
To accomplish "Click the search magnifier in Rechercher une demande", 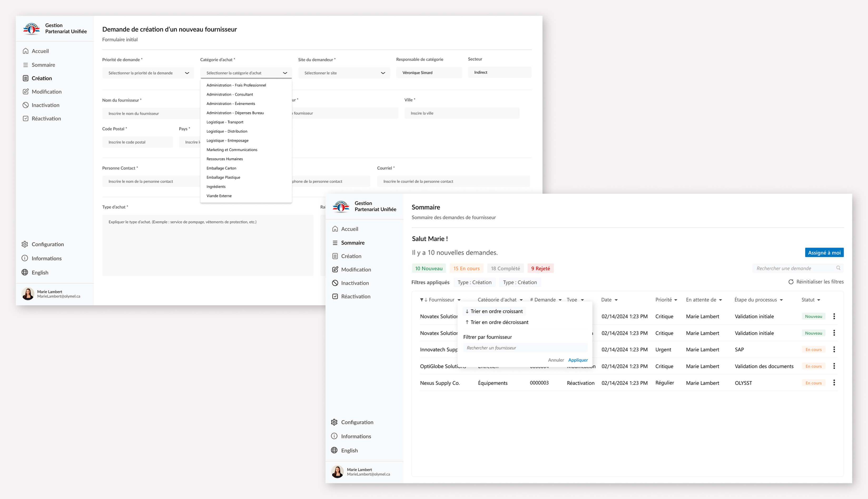I will click(x=838, y=268).
